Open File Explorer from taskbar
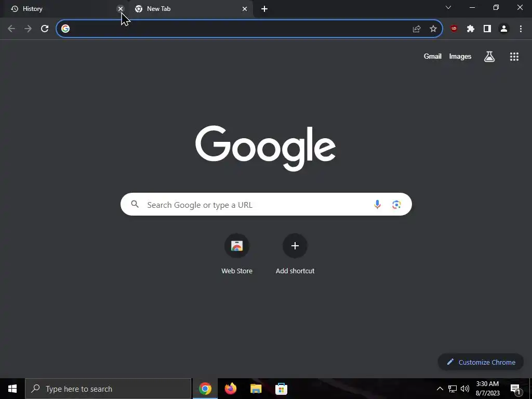The image size is (532, 399). point(256,389)
